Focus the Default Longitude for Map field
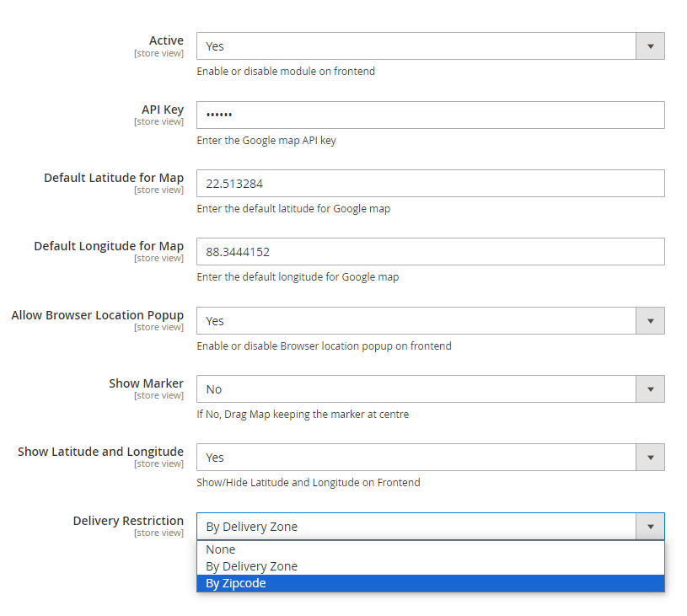 click(x=430, y=251)
